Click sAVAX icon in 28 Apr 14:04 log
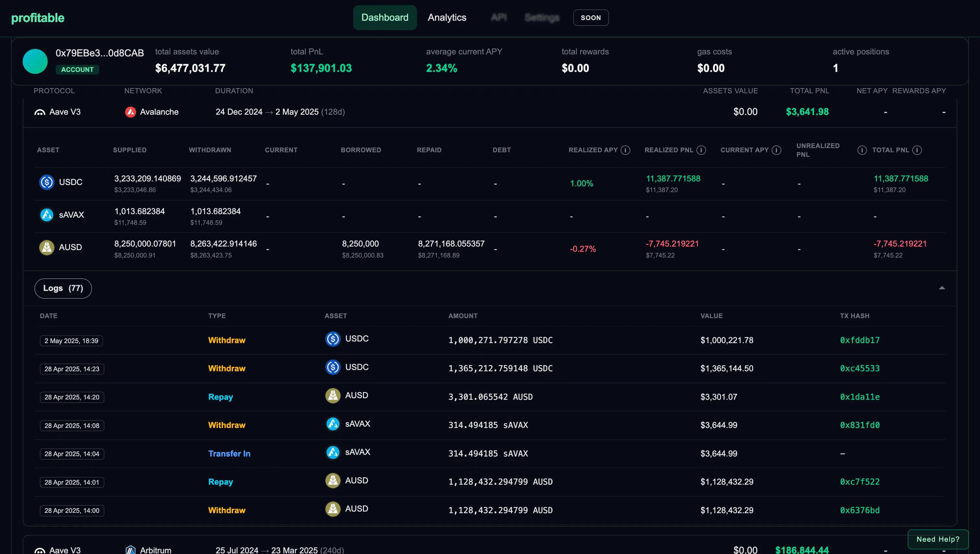 pyautogui.click(x=333, y=452)
